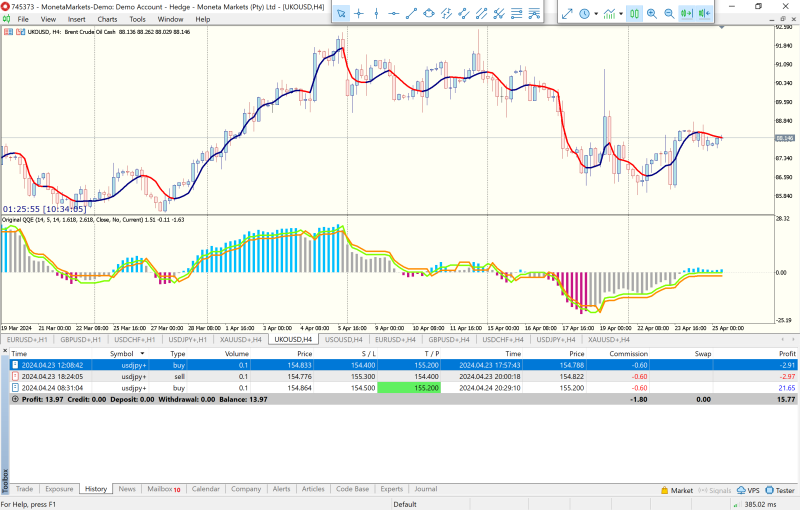The image size is (800, 510).
Task: Expand the indicators list dropdown arrow
Action: (622, 13)
